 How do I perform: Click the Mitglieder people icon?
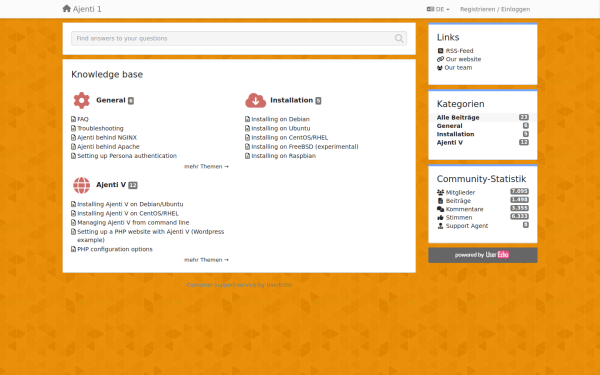[x=440, y=192]
